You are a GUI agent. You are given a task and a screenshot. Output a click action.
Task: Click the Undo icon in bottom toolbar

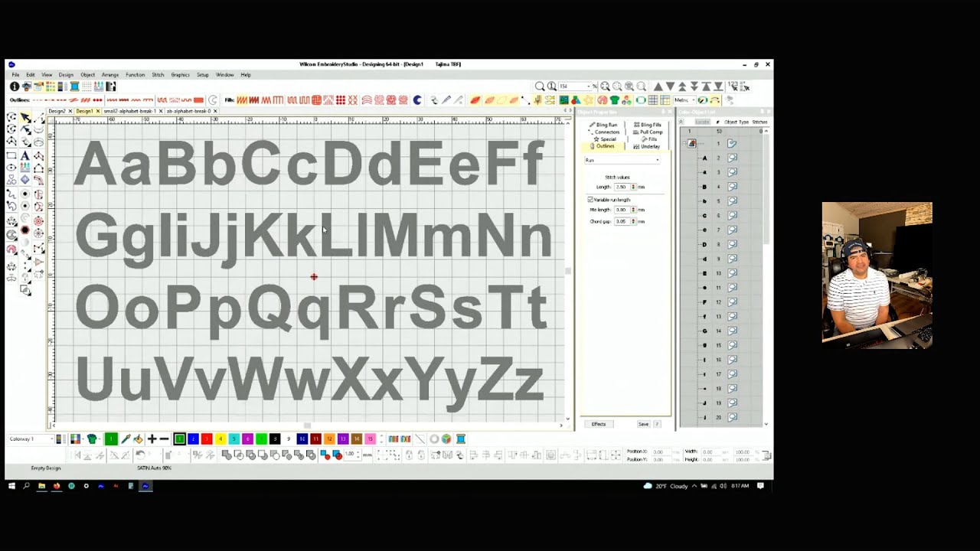[140, 455]
